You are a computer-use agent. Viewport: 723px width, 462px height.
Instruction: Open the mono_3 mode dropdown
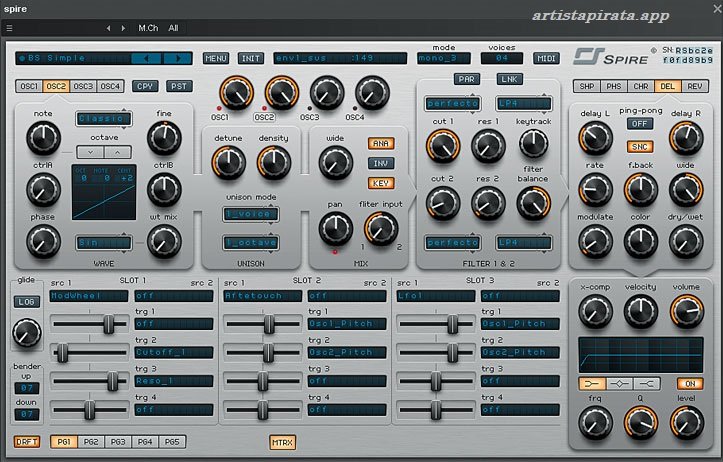(x=444, y=58)
